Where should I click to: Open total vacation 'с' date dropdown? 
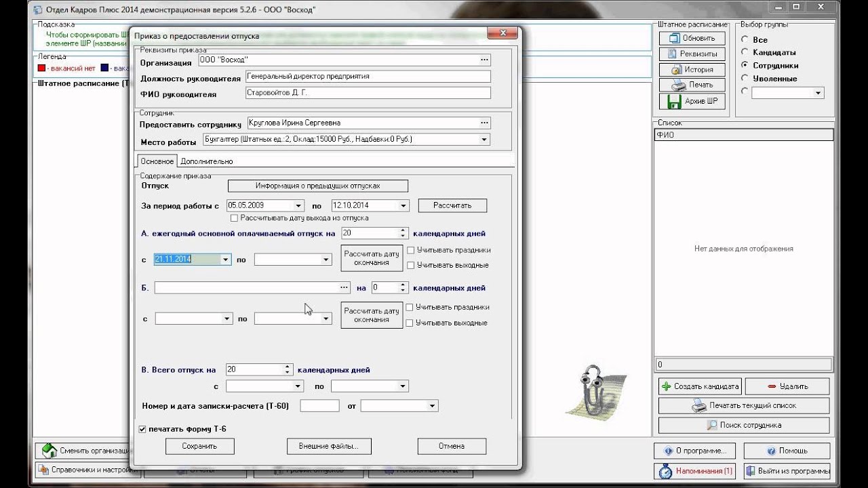pyautogui.click(x=297, y=386)
